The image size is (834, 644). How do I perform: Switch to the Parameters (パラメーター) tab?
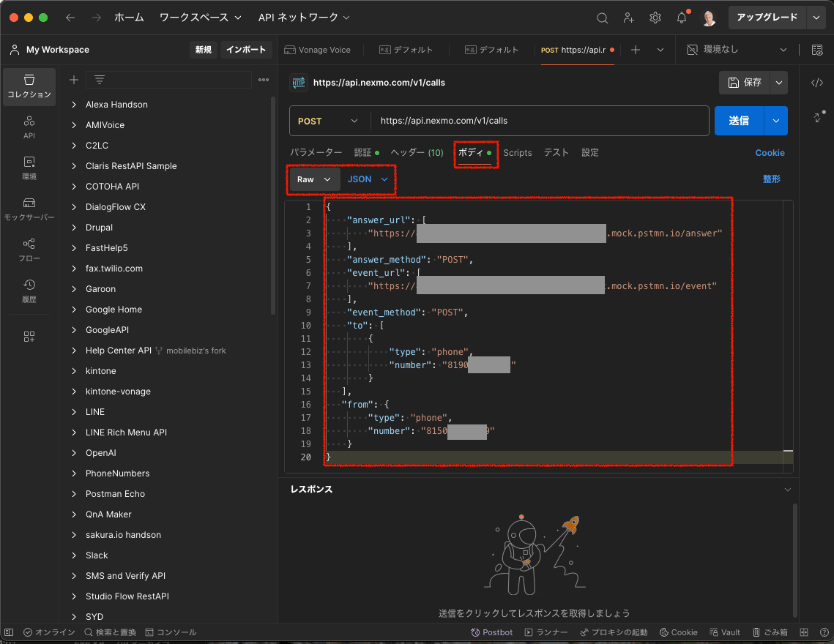tap(316, 153)
